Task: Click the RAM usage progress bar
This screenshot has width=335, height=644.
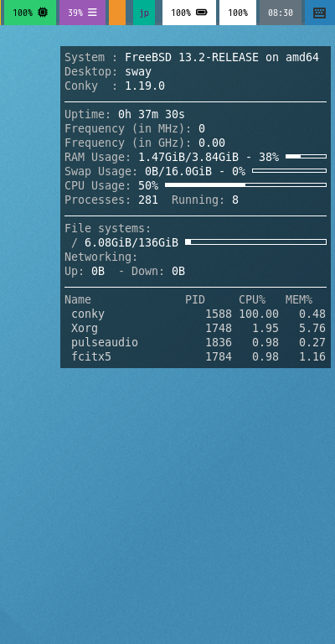Action: [306, 157]
